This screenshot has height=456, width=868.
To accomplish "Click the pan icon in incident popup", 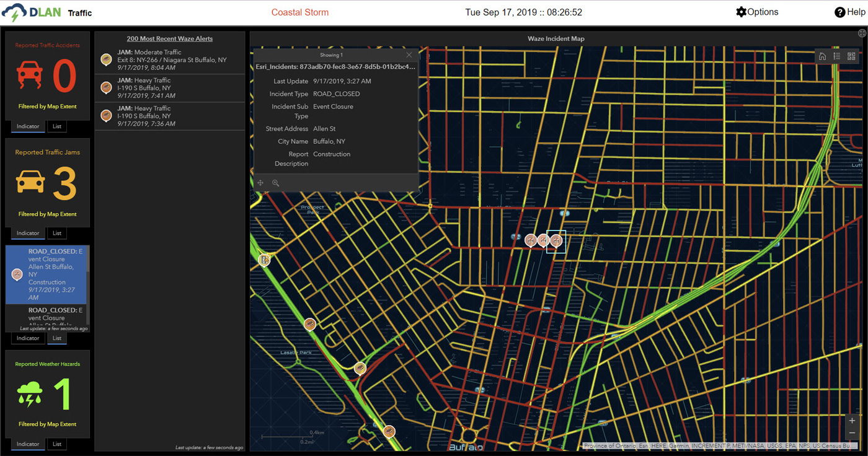I will pyautogui.click(x=261, y=183).
